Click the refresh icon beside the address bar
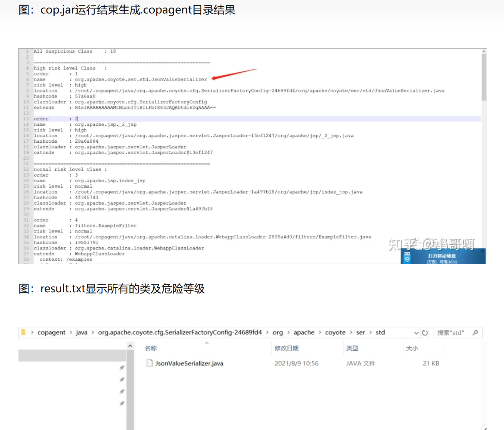 pos(425,332)
